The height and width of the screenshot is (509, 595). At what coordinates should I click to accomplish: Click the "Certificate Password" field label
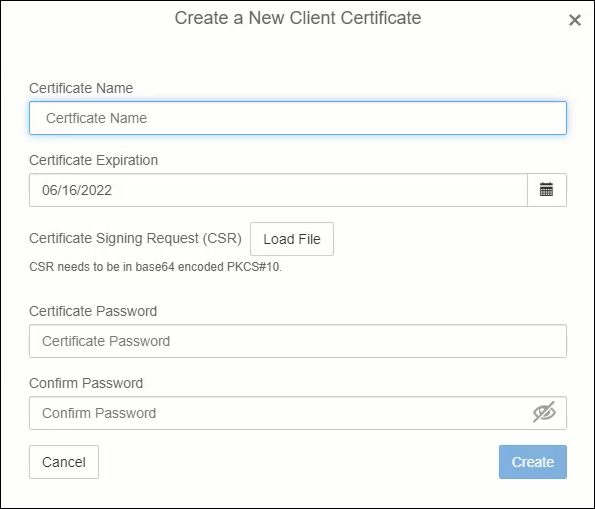pos(93,311)
